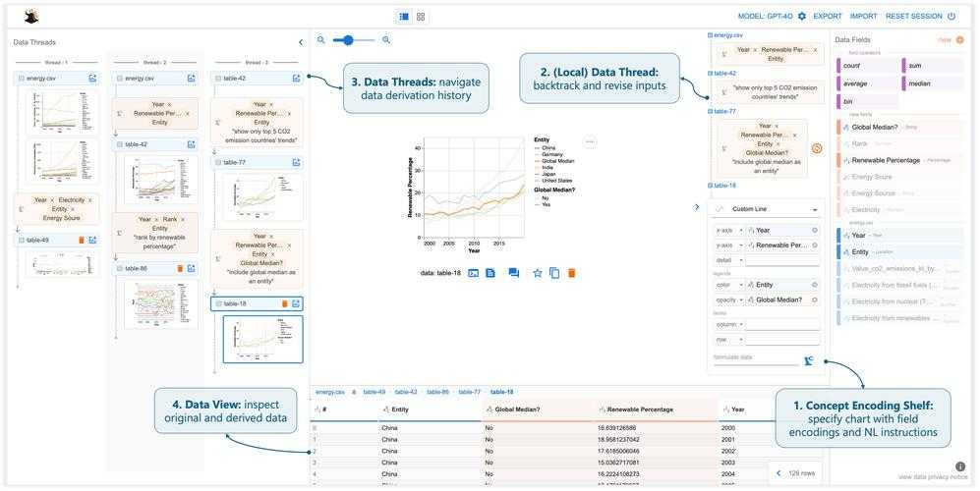Delete table-86 in Thread 2
Screen dimensions: 980x491
[180, 268]
